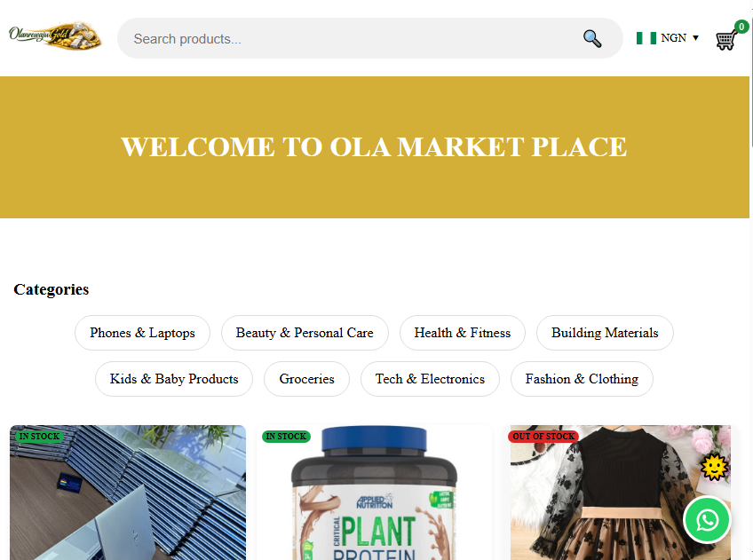Open the Tech & Electronics category
Viewport: 753px width, 560px height.
[x=430, y=379]
